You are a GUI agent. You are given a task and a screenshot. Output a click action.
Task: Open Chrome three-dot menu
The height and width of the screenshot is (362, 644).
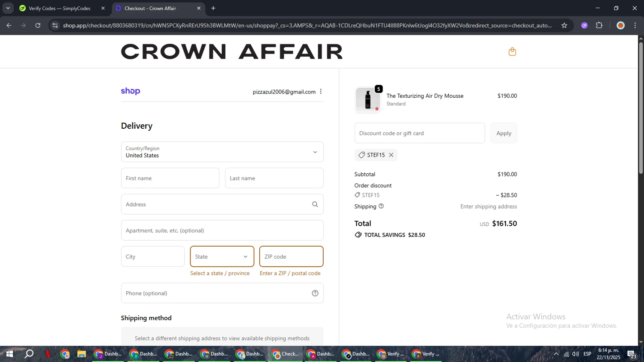[x=635, y=25]
